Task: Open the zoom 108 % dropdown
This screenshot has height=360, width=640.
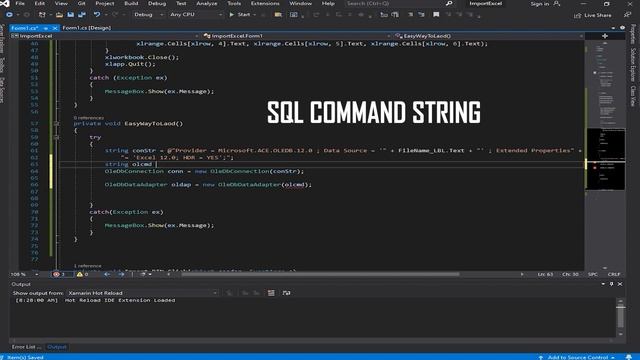Action: (x=24, y=274)
